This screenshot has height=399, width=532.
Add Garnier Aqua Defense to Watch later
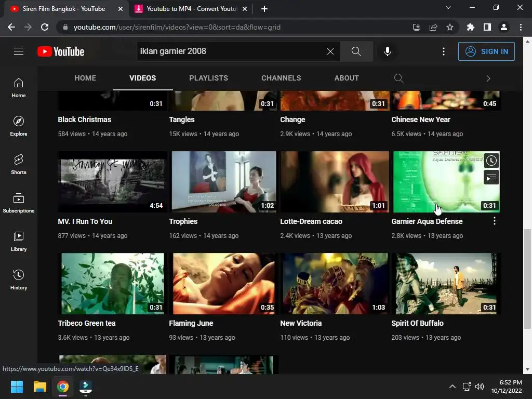coord(491,161)
